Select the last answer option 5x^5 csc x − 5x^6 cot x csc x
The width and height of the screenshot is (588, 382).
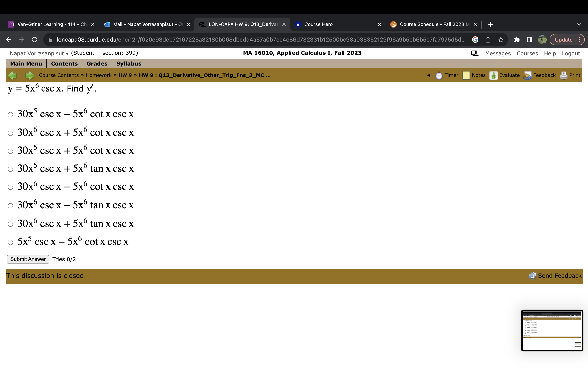pyautogui.click(x=10, y=242)
